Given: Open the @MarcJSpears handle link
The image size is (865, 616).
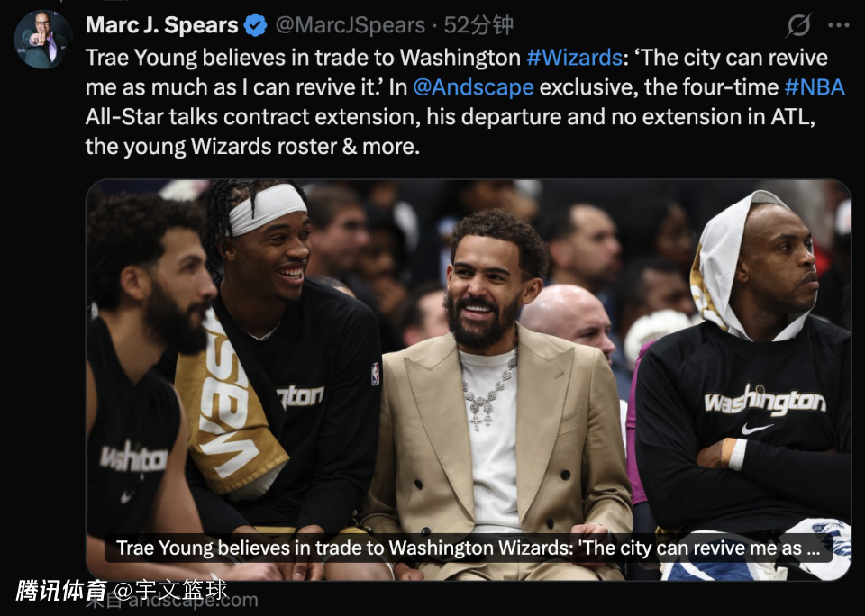Looking at the screenshot, I should coord(350,25).
